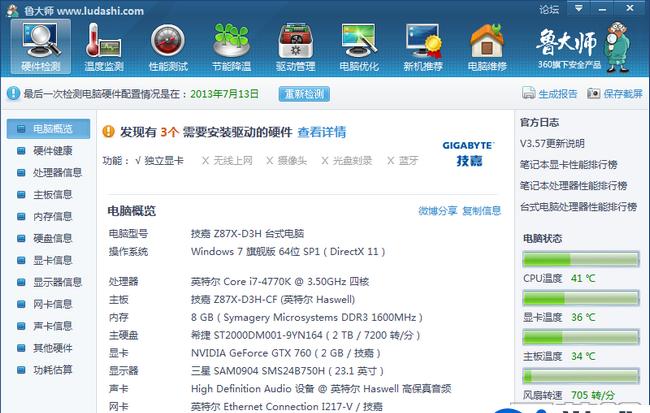This screenshot has width=650, height=413.
Task: Click the blue info icon beside 最后一次检测
Action: point(13,93)
